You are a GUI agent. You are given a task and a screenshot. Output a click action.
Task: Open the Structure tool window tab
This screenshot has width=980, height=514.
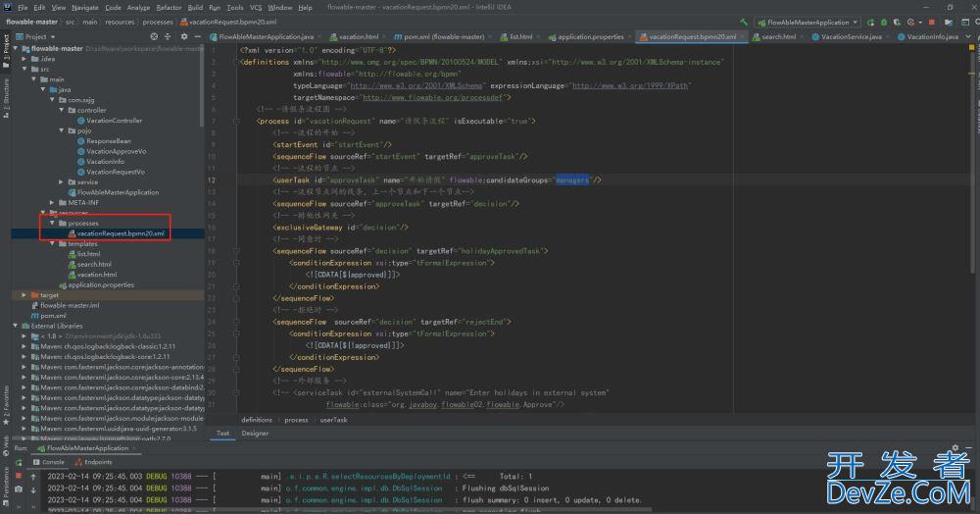6,99
